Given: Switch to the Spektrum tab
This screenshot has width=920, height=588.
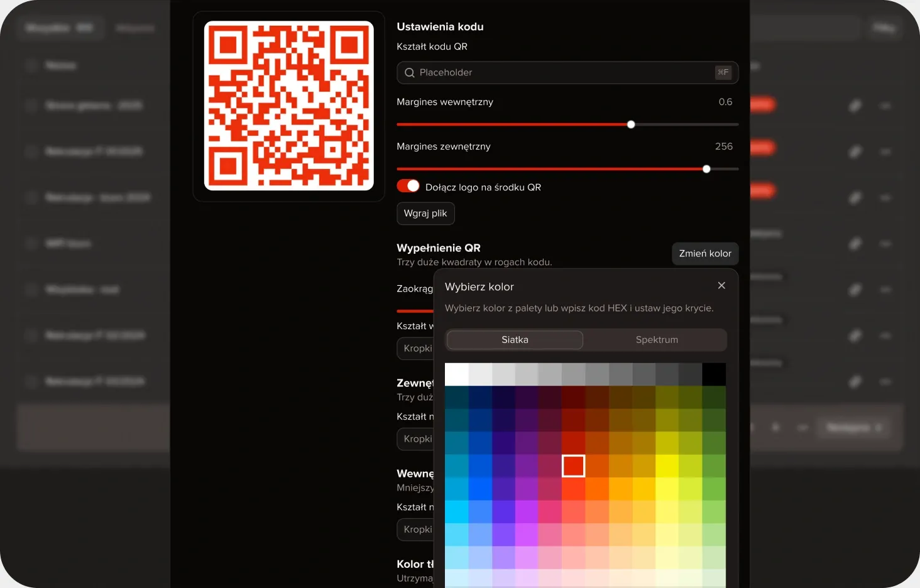Looking at the screenshot, I should coord(657,340).
